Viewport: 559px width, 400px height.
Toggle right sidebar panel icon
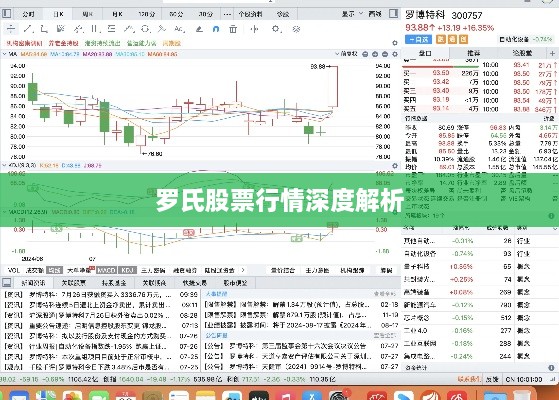coord(394,14)
